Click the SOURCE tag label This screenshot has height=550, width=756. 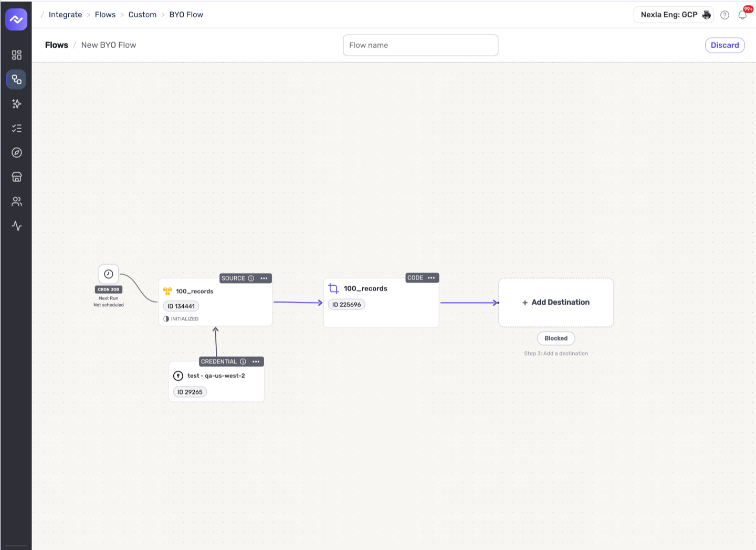click(233, 278)
